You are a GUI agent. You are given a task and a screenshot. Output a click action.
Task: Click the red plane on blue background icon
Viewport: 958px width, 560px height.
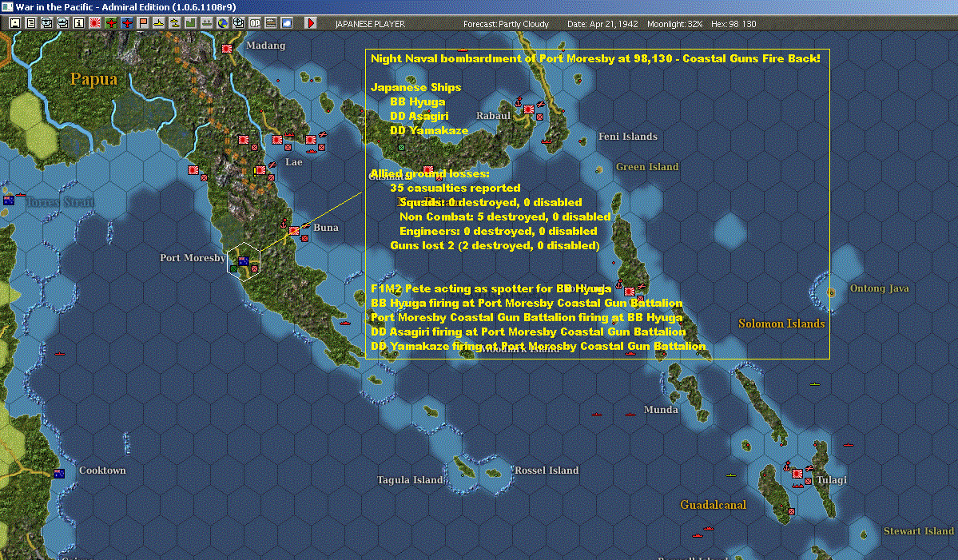point(126,23)
